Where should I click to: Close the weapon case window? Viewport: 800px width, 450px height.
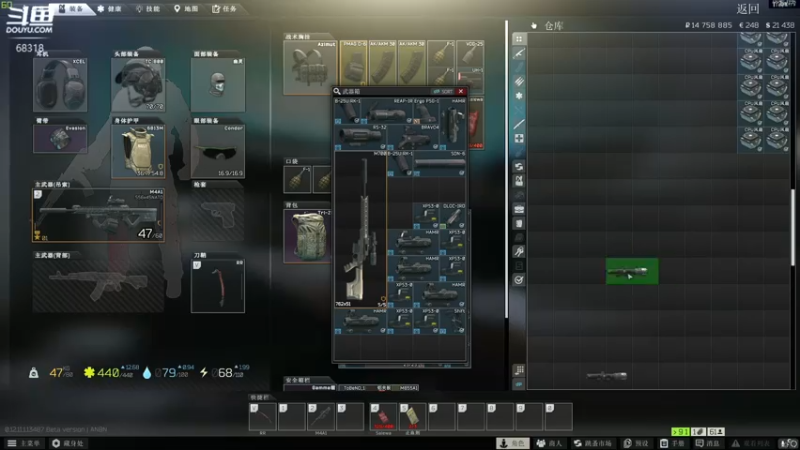tap(461, 91)
